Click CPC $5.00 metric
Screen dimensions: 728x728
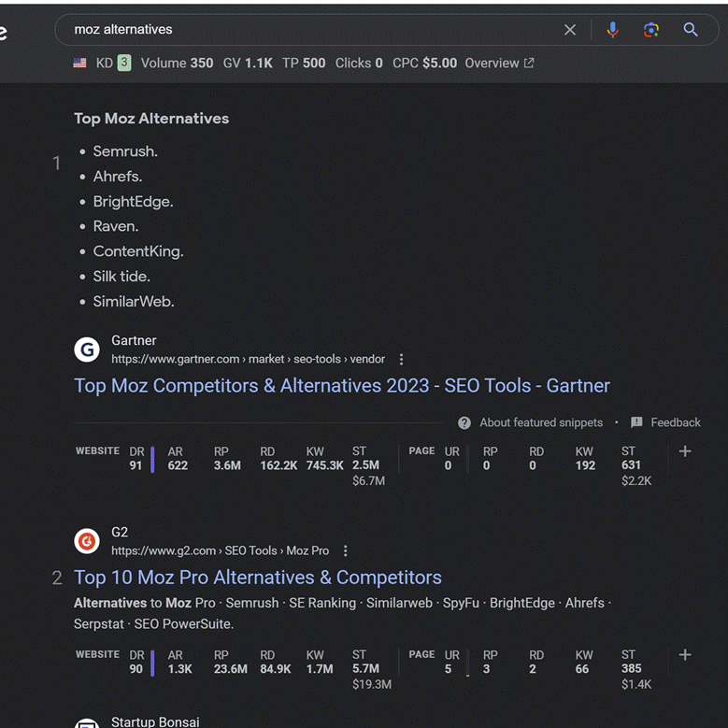(424, 64)
